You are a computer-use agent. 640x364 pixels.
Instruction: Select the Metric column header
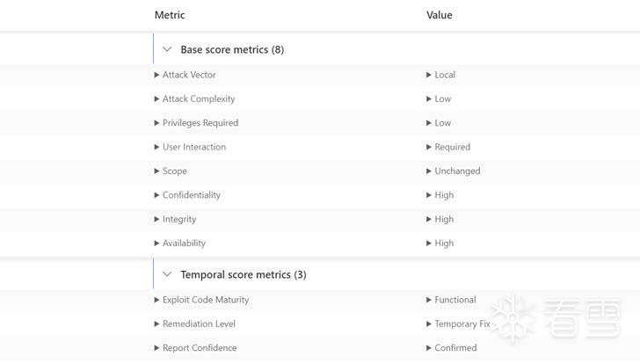[170, 15]
